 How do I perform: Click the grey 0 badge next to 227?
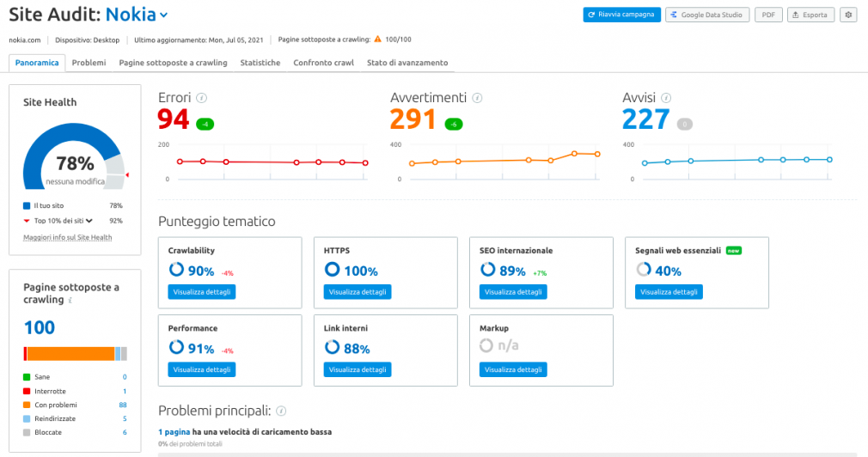(x=684, y=125)
